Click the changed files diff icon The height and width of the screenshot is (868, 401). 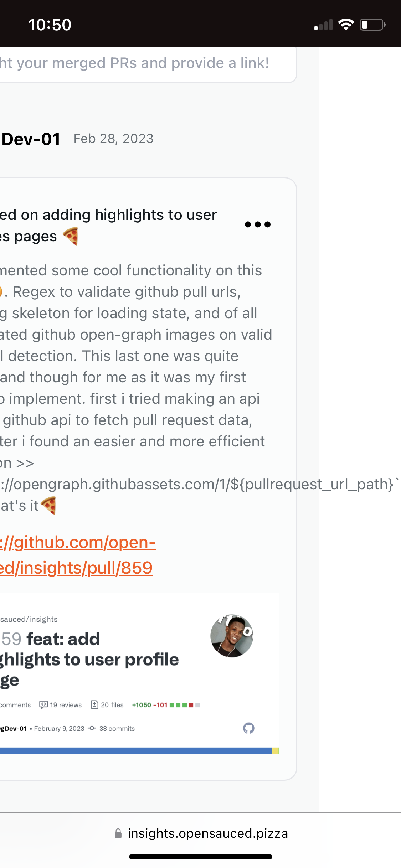[94, 704]
